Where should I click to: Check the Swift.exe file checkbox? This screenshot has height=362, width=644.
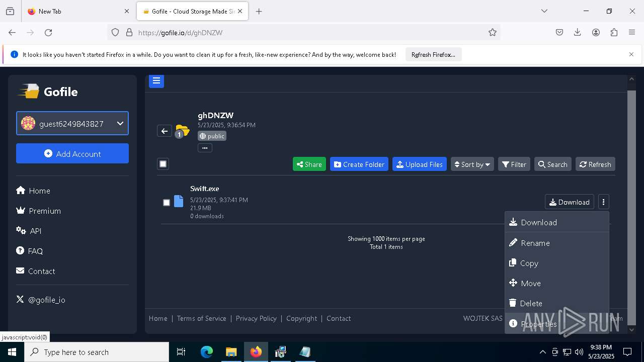(x=167, y=203)
